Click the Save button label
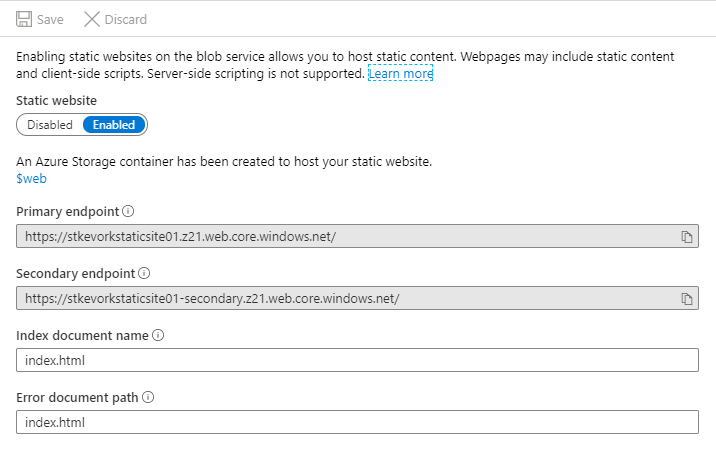 click(50, 19)
